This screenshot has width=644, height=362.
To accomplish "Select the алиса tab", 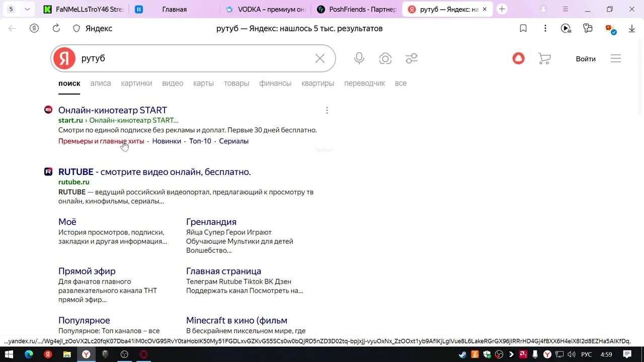I will pos(101,83).
